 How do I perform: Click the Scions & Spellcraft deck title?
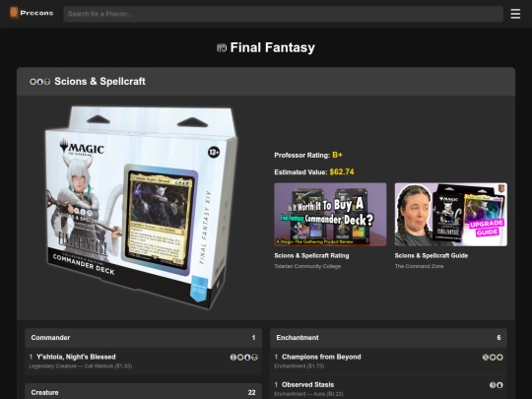[x=100, y=82]
